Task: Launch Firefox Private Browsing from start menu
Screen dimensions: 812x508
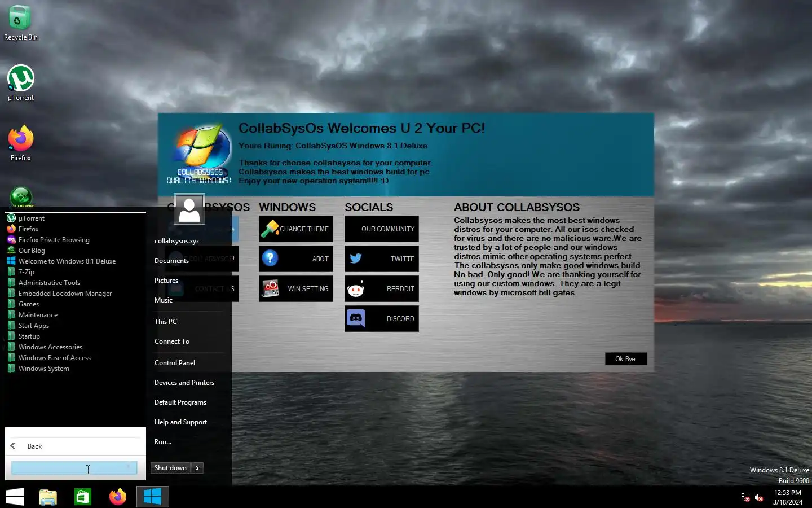Action: click(76, 240)
